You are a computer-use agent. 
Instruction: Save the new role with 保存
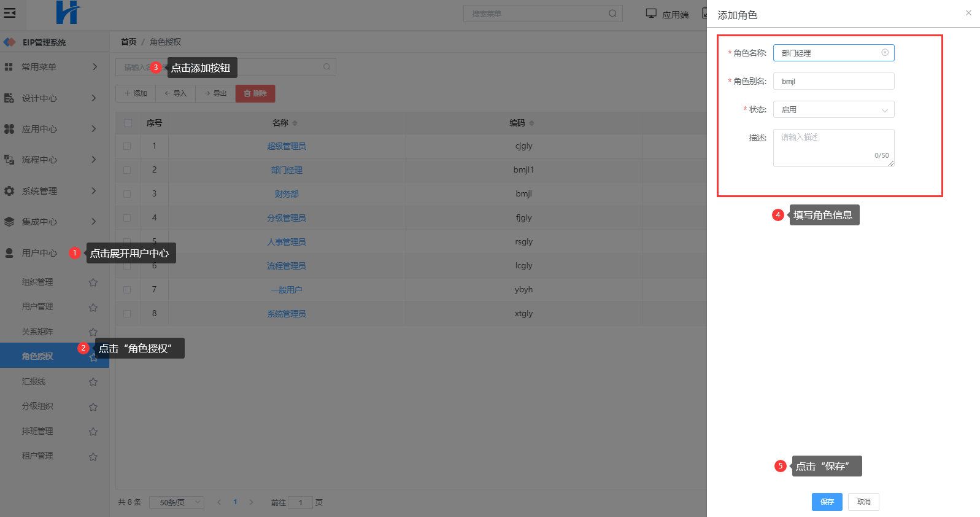[827, 502]
